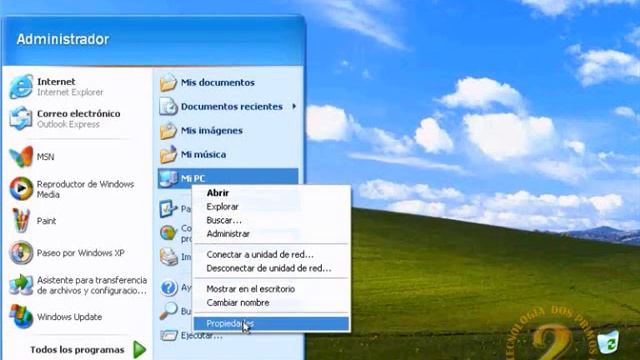Click the Panel de control icon
This screenshot has width=640, height=360.
pyautogui.click(x=168, y=209)
